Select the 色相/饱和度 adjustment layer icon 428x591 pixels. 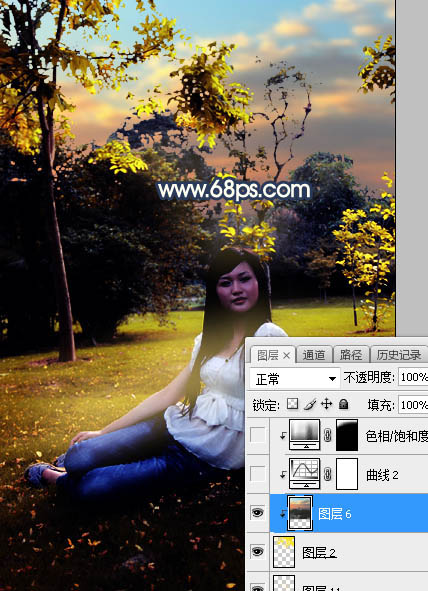304,435
